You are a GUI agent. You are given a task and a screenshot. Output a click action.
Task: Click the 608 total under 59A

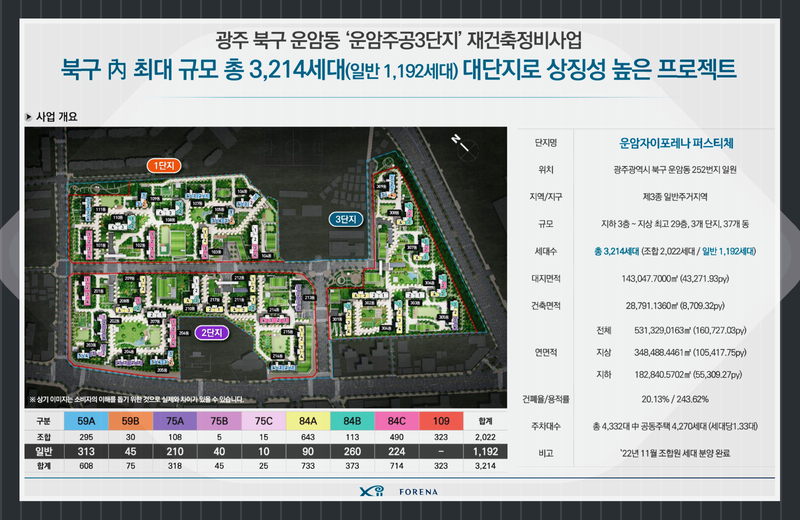pyautogui.click(x=86, y=465)
